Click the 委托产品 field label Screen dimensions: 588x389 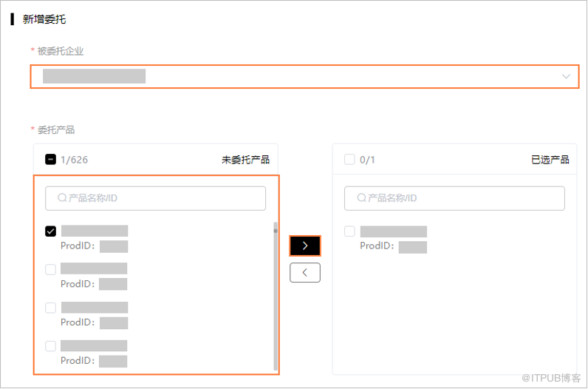point(56,130)
